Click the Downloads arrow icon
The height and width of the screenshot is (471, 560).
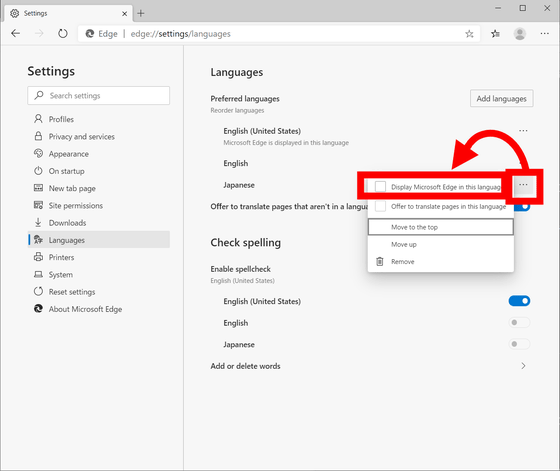[38, 222]
